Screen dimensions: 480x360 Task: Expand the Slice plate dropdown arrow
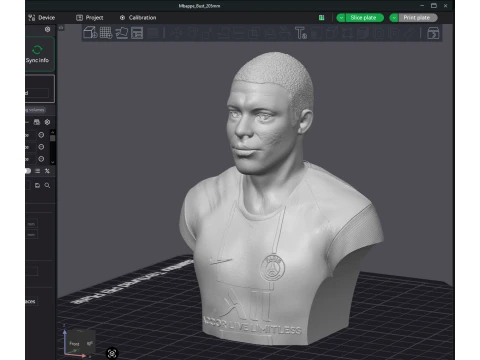pyautogui.click(x=341, y=18)
